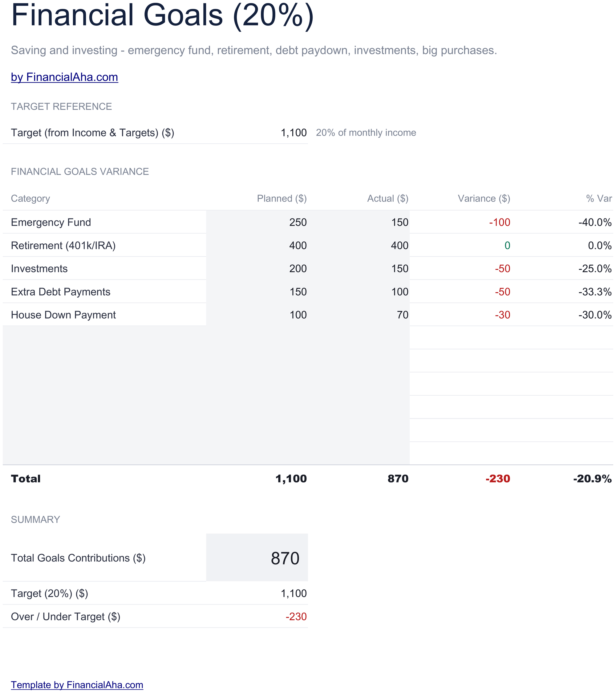616x693 pixels.
Task: Select House Down Payment category label
Action: point(63,315)
